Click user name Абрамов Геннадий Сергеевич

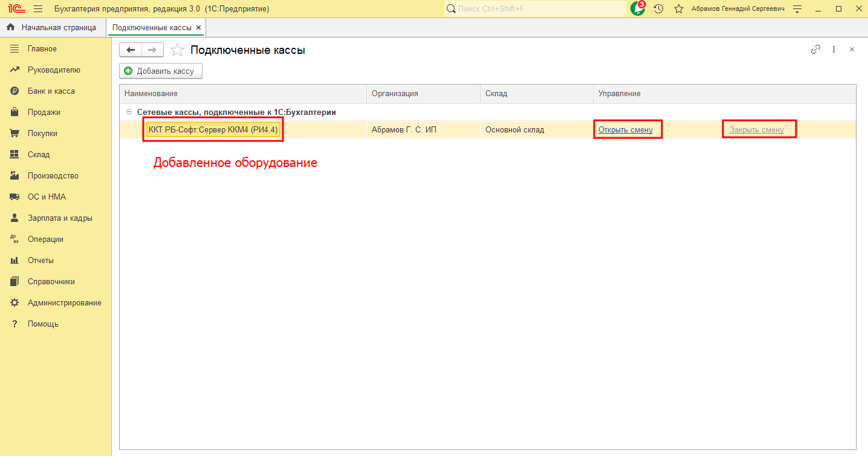click(738, 9)
